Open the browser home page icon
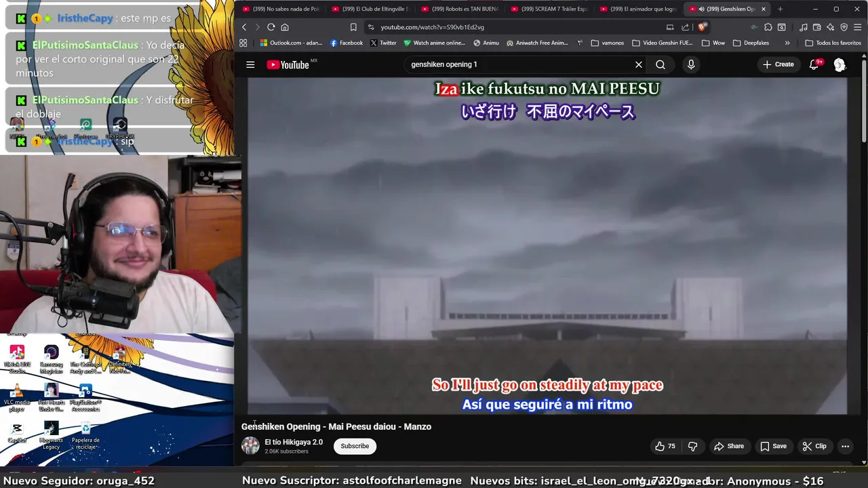The image size is (868, 488). [x=285, y=27]
